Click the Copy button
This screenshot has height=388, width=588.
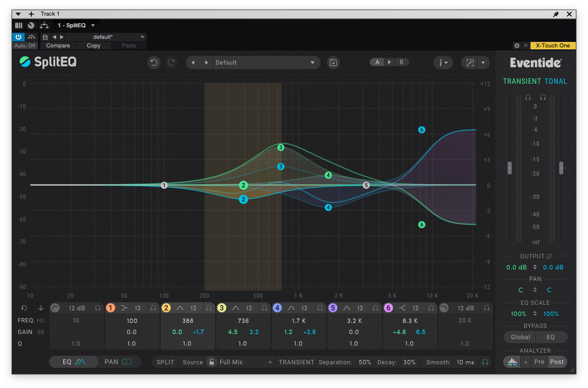(93, 46)
